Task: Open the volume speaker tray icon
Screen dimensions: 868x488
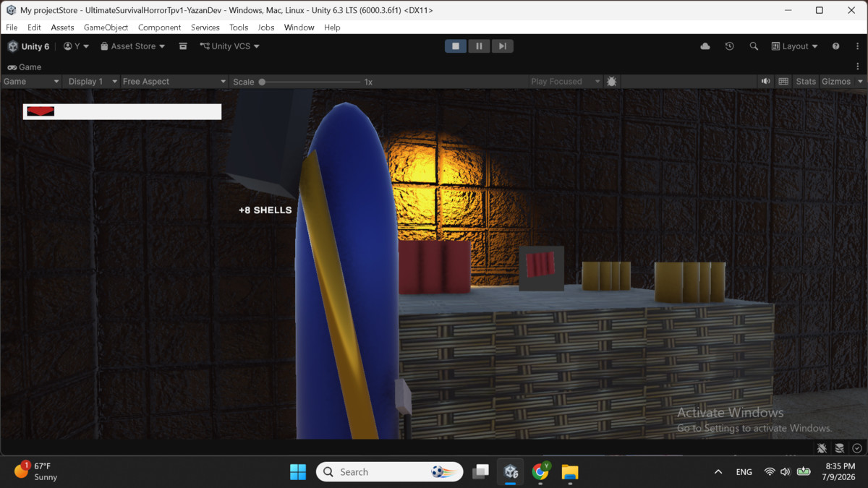Action: [786, 472]
